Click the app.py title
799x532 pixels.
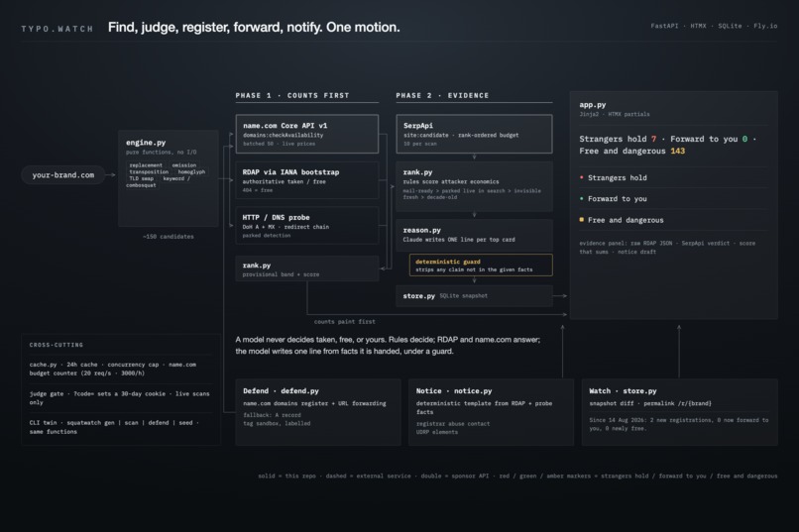click(x=593, y=105)
